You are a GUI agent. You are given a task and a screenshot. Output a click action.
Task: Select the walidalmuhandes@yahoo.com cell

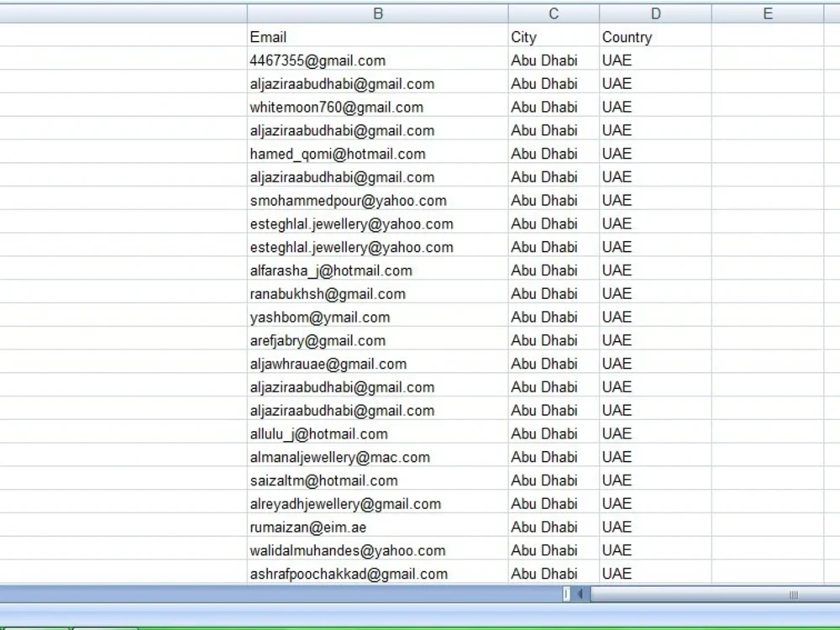pos(378,550)
